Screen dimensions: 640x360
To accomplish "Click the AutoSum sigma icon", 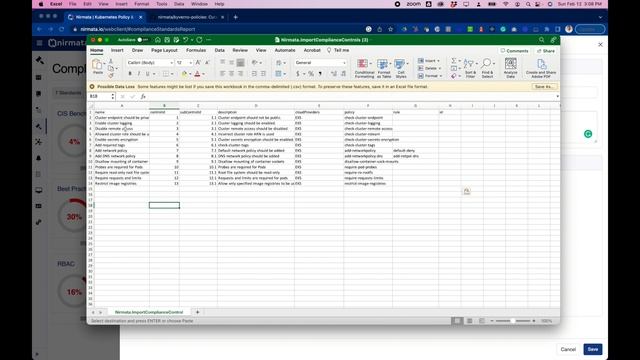I will [x=453, y=61].
